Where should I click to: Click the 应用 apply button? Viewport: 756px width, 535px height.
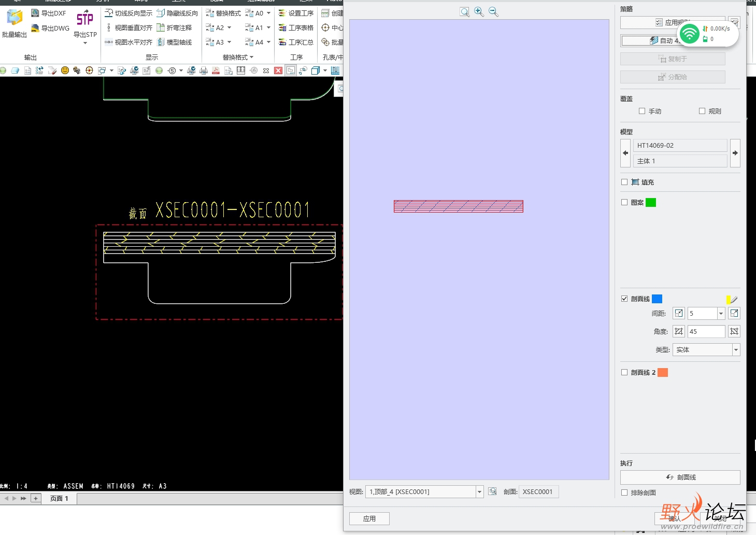click(369, 518)
